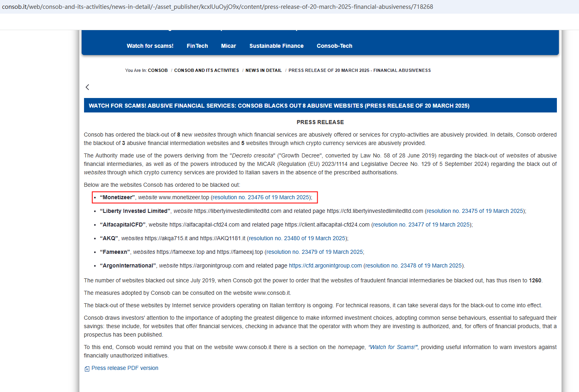View resolution no. 23477 of 19 March

(422, 225)
